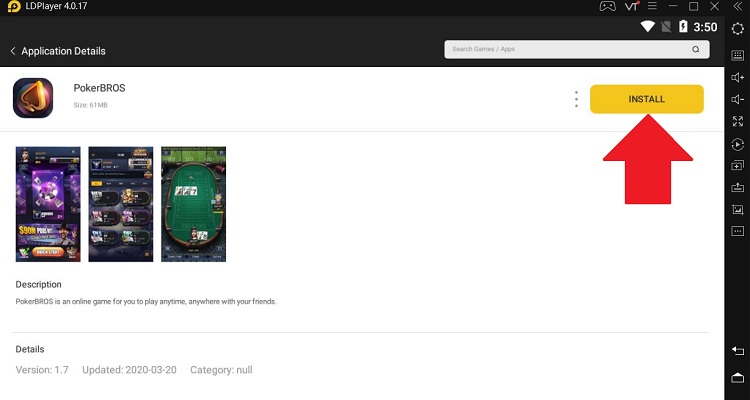The image size is (750, 400).
Task: View the second PokerBROS lobby screenshot
Action: point(121,204)
